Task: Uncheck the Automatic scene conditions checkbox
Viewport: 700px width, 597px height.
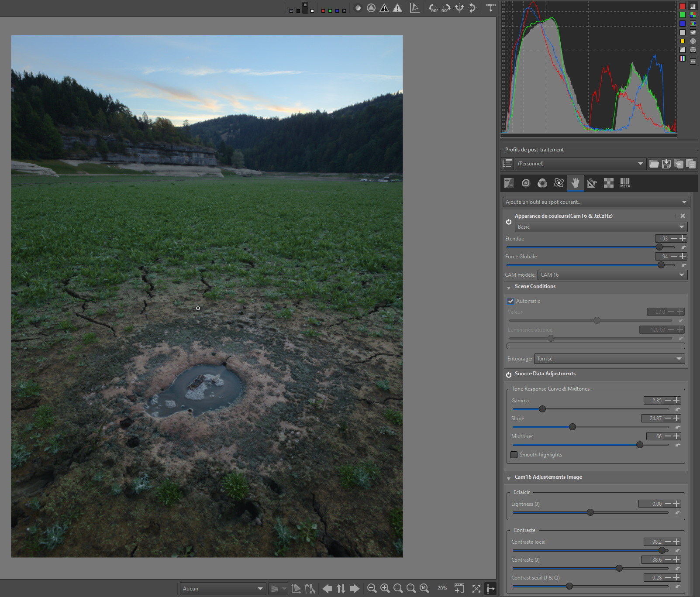Action: pyautogui.click(x=510, y=301)
